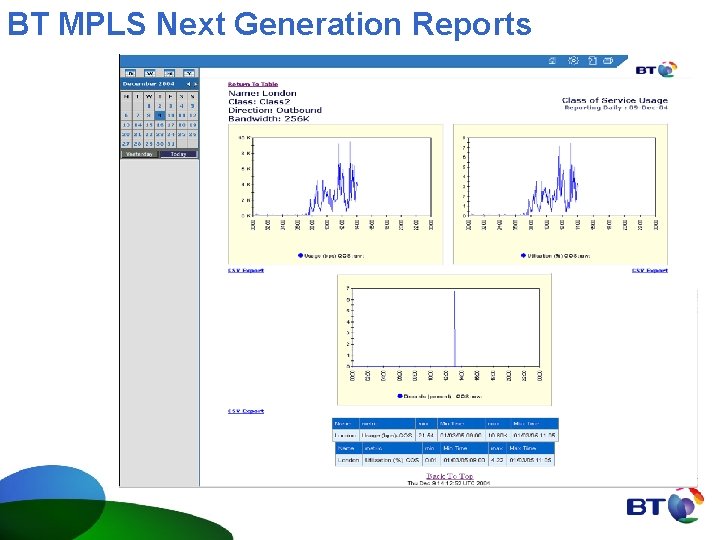Click the blue legend dot of the Usage graph

(x=300, y=255)
